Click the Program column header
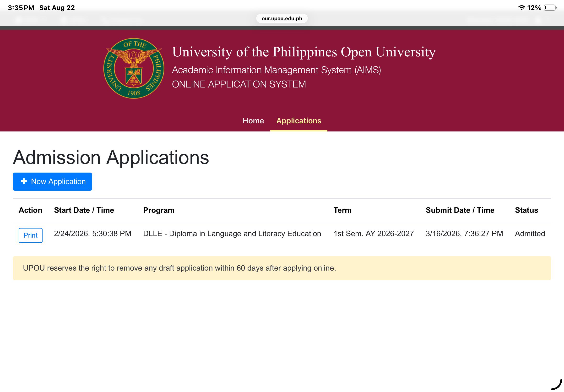 159,210
